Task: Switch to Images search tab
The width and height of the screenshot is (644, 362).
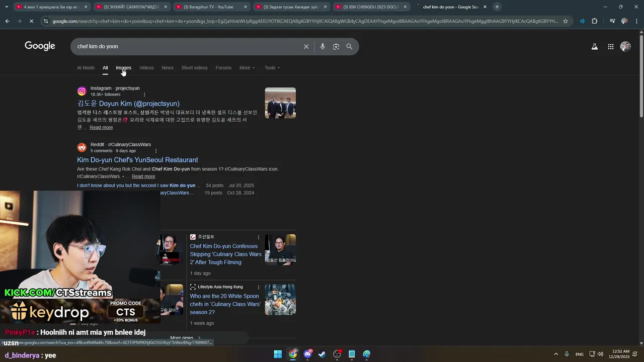Action: (123, 68)
